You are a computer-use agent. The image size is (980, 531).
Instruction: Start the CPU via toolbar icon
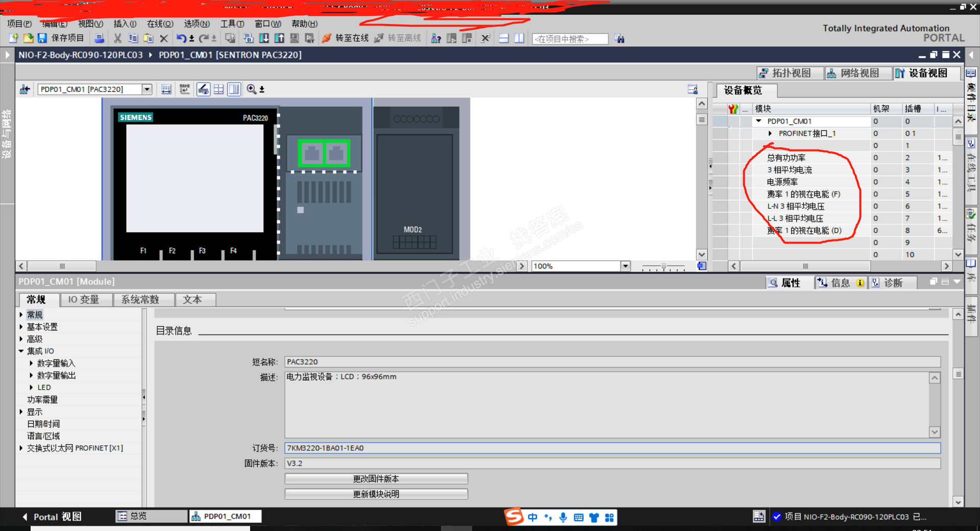click(x=452, y=38)
